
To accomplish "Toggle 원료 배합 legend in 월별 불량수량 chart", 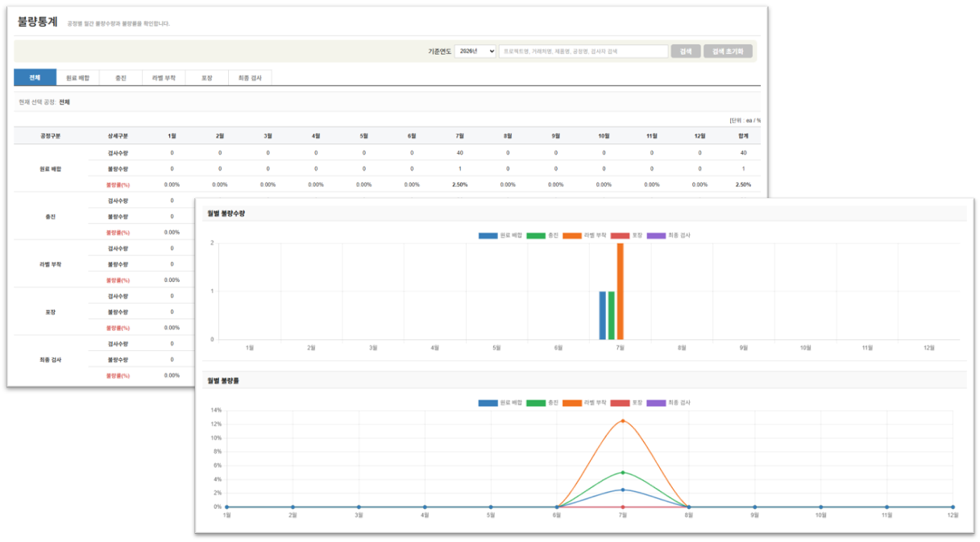I will [x=500, y=235].
